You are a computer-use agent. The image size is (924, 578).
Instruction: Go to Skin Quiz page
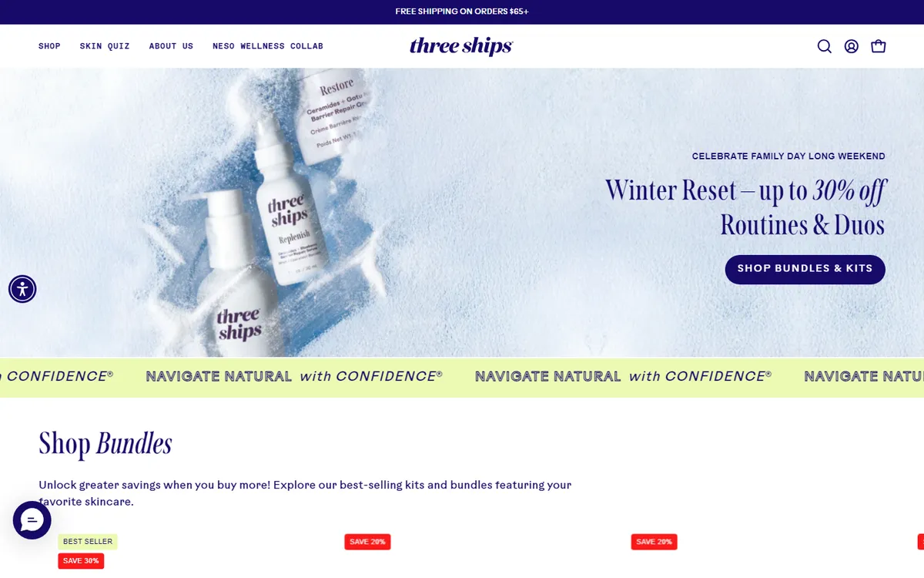(105, 46)
